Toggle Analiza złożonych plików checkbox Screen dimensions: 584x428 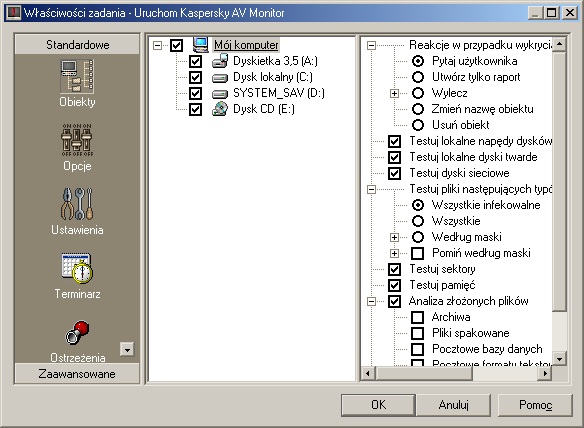(x=394, y=301)
